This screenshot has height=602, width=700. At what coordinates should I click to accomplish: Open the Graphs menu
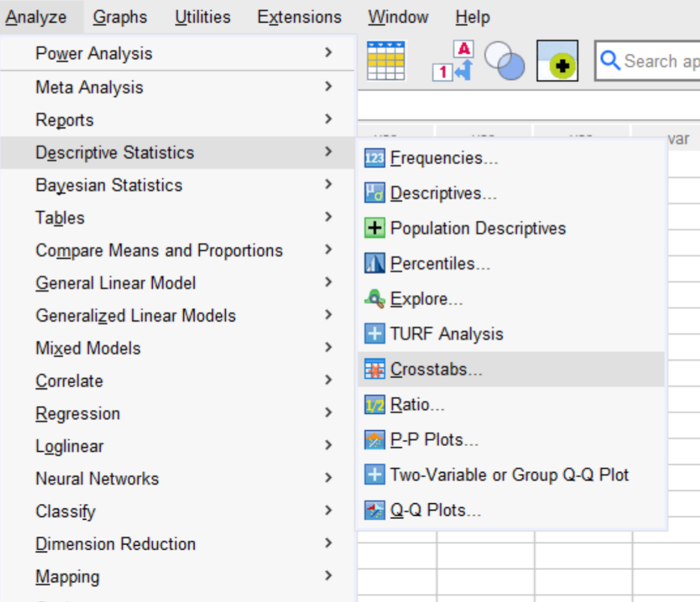coord(120,17)
